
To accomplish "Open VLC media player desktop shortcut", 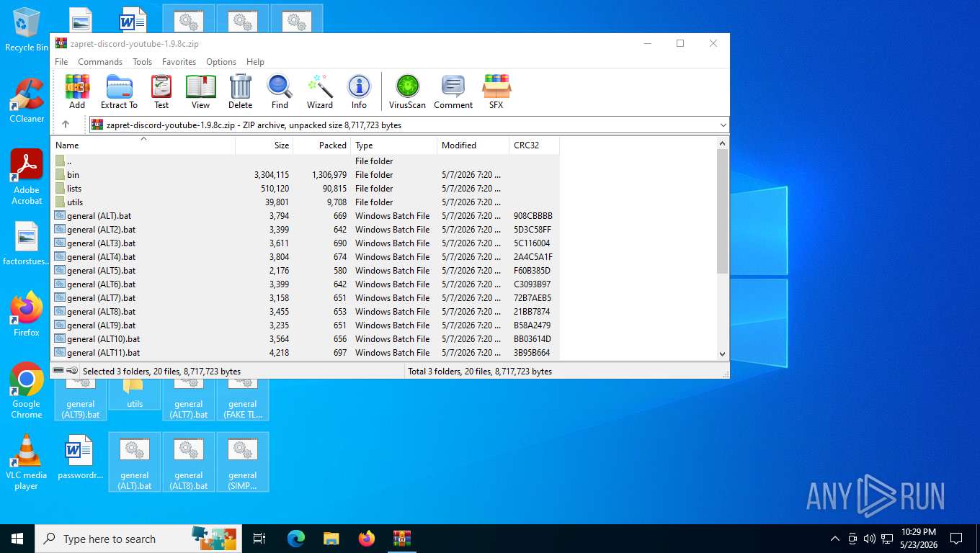I will pyautogui.click(x=27, y=462).
